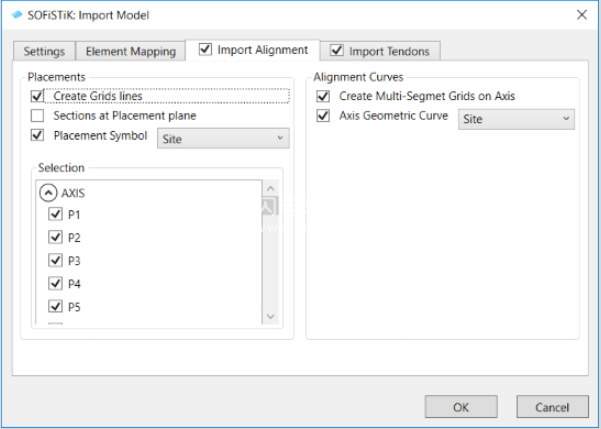Uncheck the Placement Symbol option
Screen dimensions: 601x429
(37, 135)
